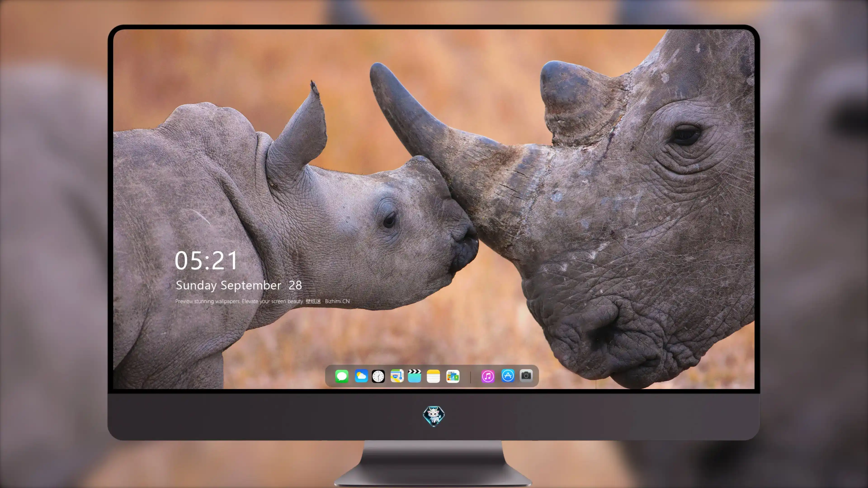Open the green Messages app in dock
This screenshot has height=488, width=868.
(342, 376)
